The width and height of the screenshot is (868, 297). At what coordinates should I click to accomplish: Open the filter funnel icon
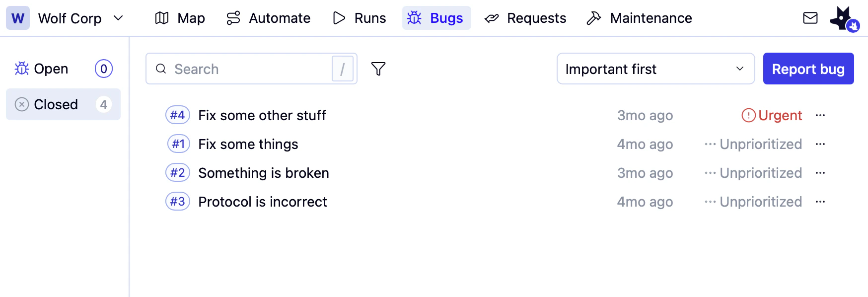point(378,69)
